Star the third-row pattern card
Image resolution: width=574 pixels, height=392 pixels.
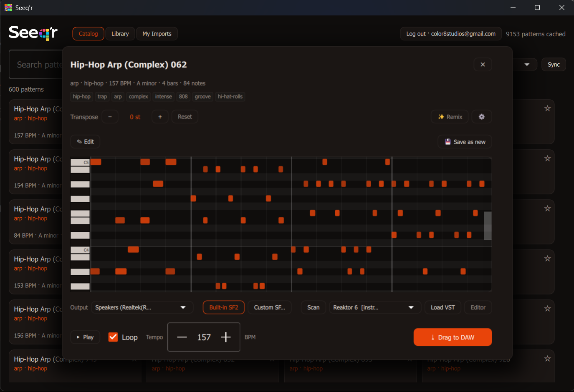pos(547,209)
